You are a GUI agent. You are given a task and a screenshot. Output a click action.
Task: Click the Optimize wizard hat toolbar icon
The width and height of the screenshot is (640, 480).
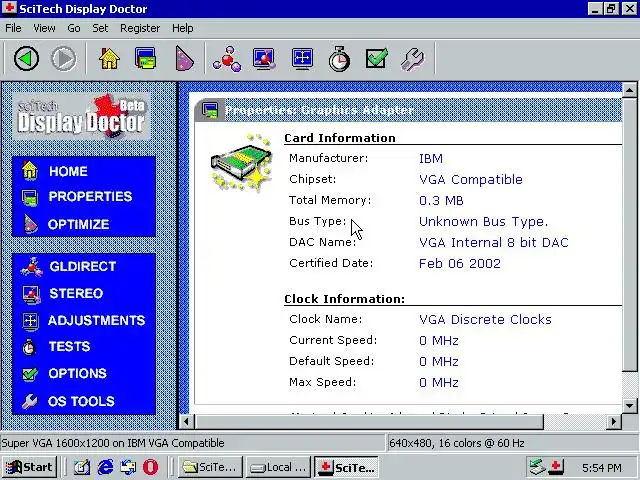[x=184, y=59]
